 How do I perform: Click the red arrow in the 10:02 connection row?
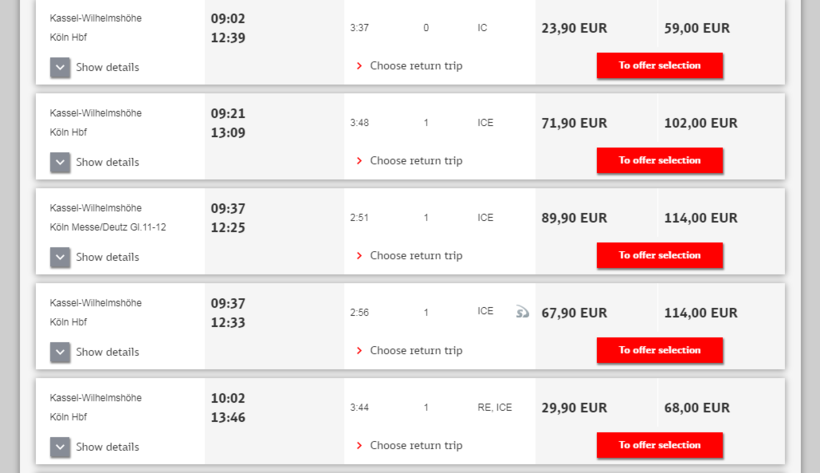[x=359, y=445]
